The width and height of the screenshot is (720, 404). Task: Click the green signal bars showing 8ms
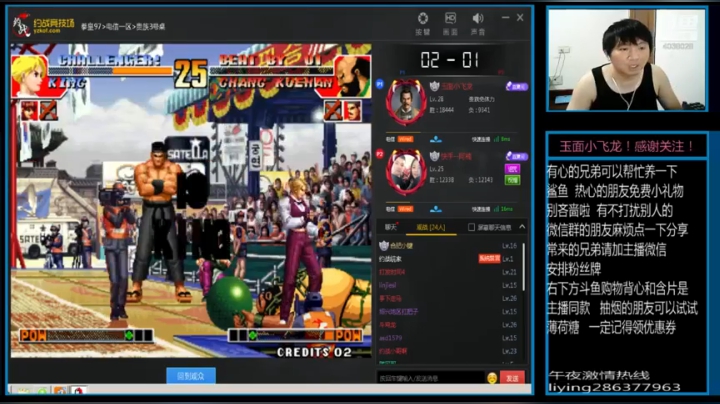pos(496,139)
